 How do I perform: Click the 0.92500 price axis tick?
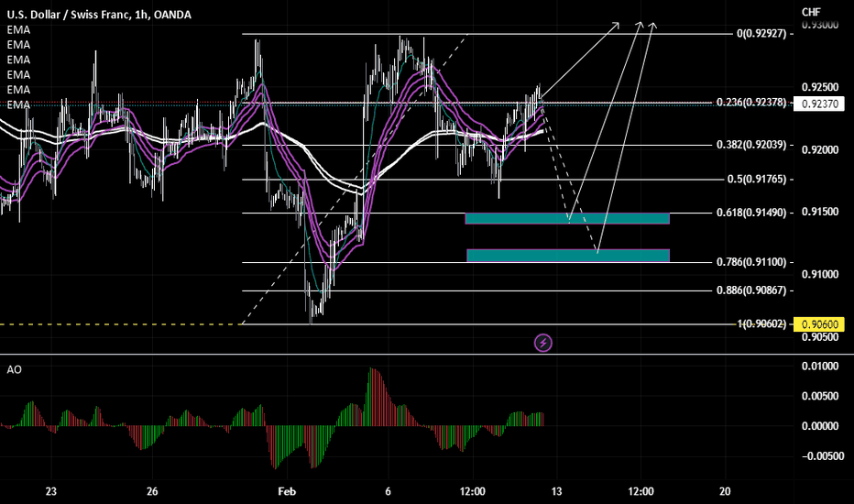coord(820,87)
